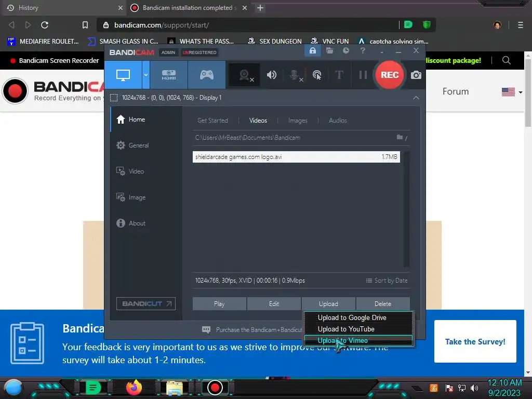This screenshot has width=532, height=399.
Task: Switch to the Get Started tab
Action: (x=212, y=121)
